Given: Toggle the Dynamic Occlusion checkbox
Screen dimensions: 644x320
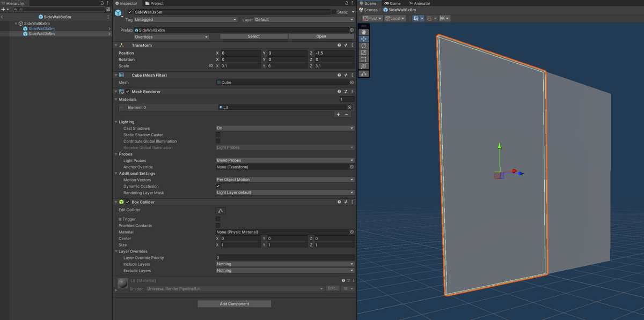Looking at the screenshot, I should [218, 186].
